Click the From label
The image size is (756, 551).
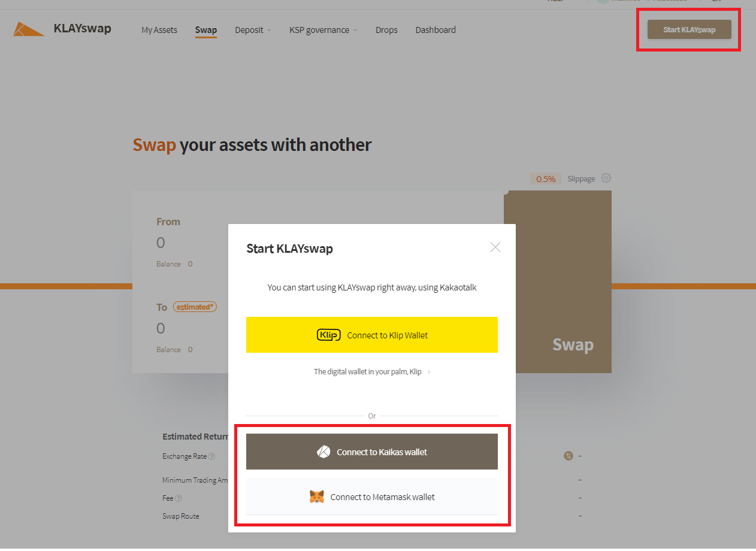[168, 222]
